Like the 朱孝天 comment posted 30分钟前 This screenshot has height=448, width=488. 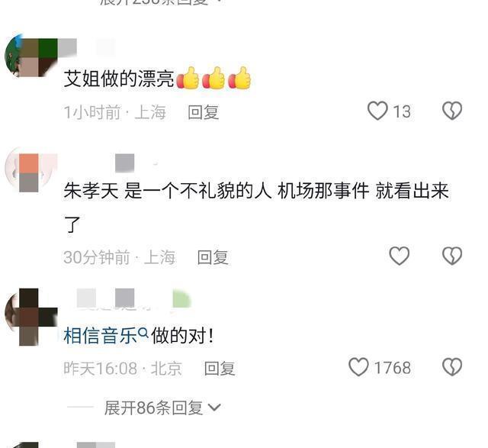(400, 256)
